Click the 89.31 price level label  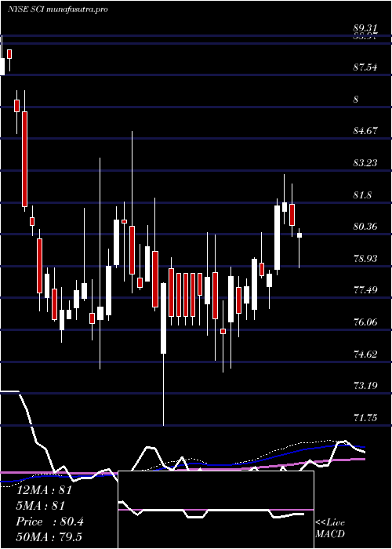pos(366,29)
